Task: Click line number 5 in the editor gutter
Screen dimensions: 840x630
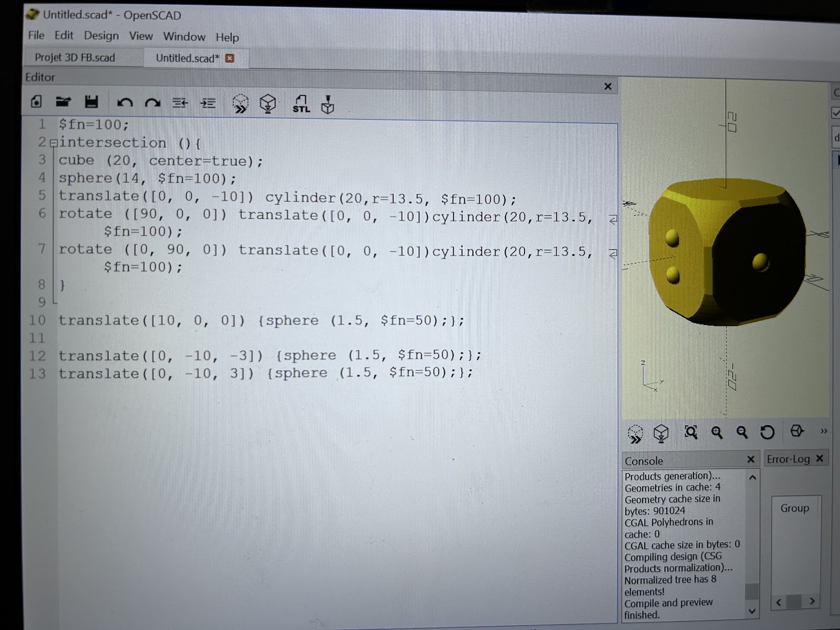Action: (42, 195)
